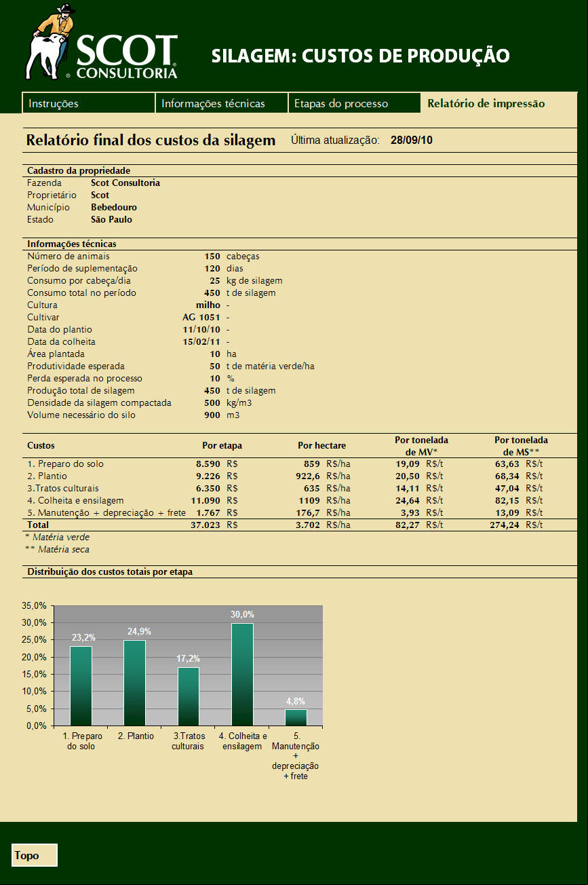Click the Scot Consultoria logo
The image size is (588, 885).
(x=102, y=43)
